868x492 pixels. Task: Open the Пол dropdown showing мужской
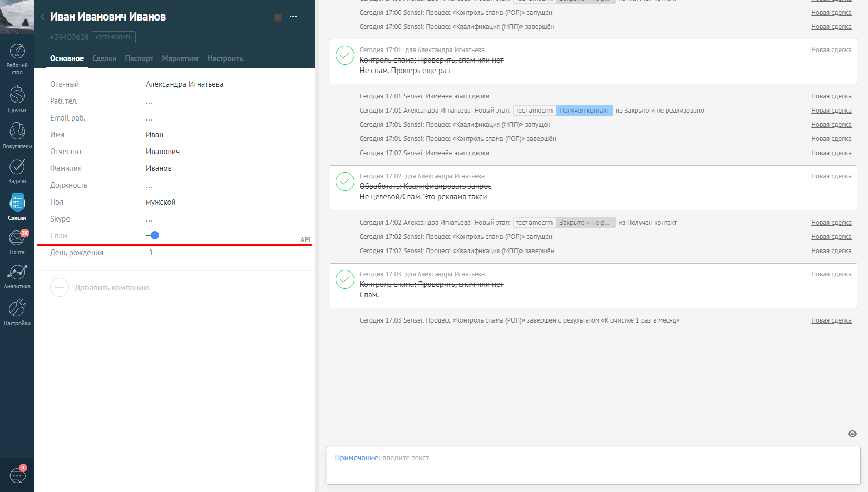click(161, 202)
